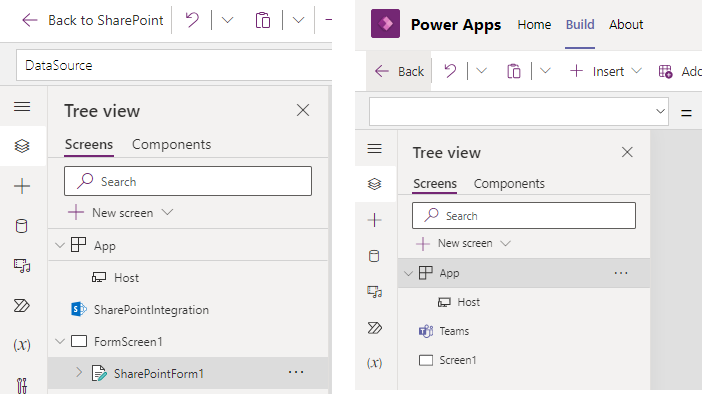Open undo dropdown in SharePoint editor toolbar
This screenshot has width=705, height=394.
coord(227,20)
